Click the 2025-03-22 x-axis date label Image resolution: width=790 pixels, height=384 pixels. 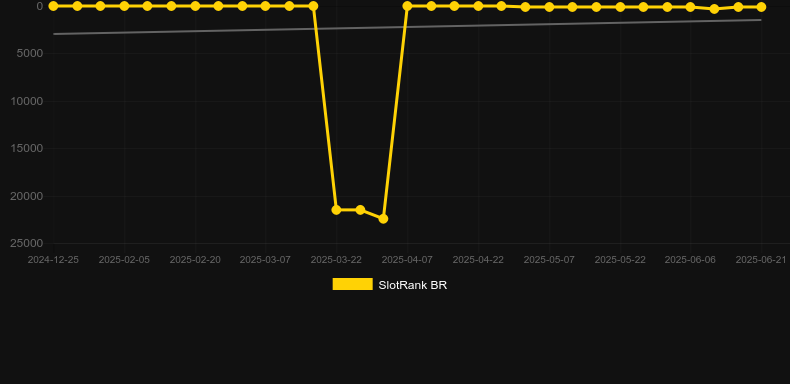(336, 260)
